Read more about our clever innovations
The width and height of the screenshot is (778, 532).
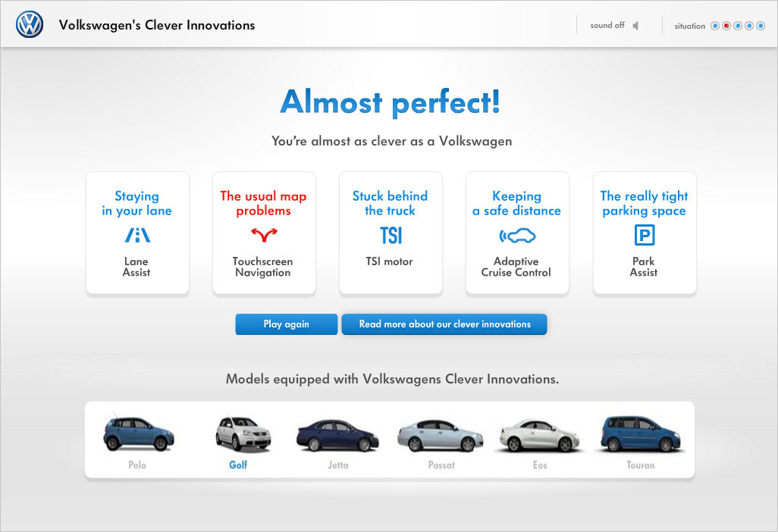(x=444, y=324)
